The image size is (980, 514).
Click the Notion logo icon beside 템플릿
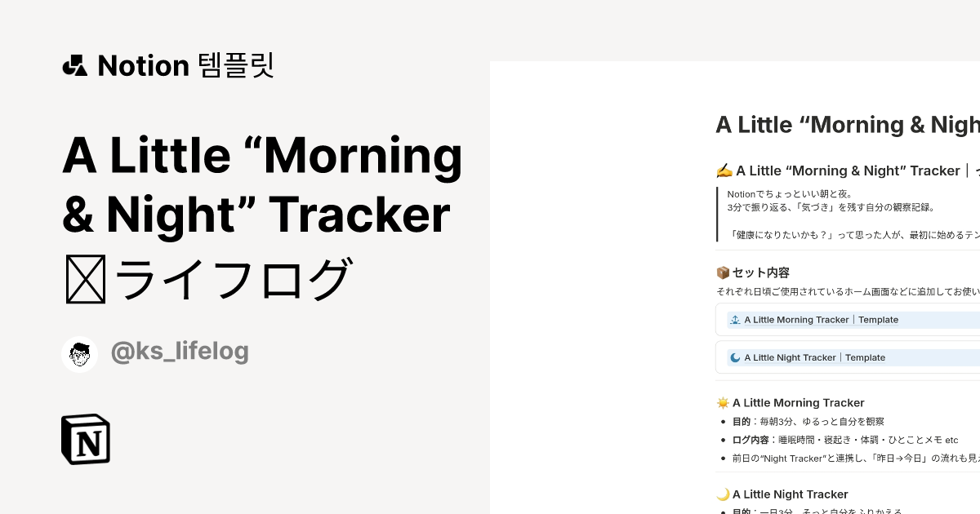tap(74, 65)
